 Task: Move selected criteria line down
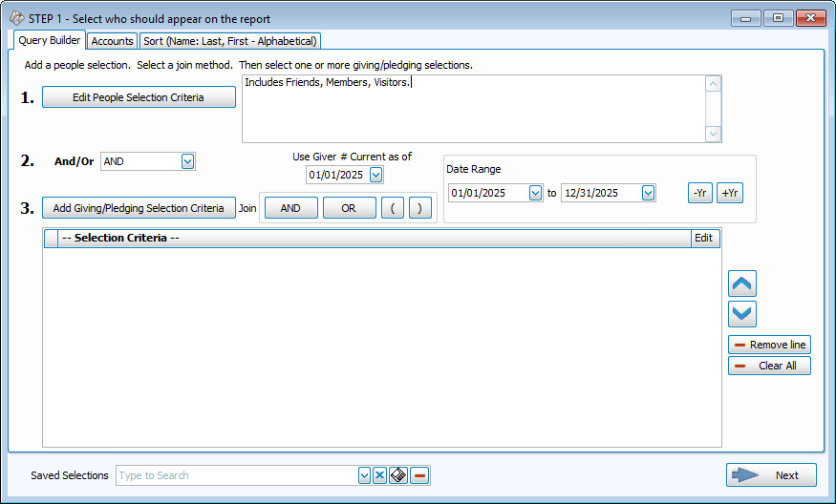coord(742,314)
